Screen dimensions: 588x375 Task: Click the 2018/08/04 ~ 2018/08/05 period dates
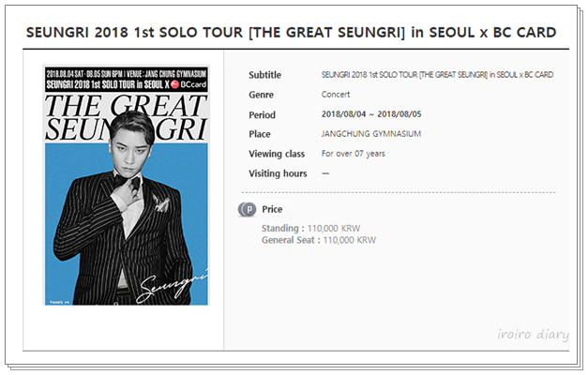pos(371,114)
